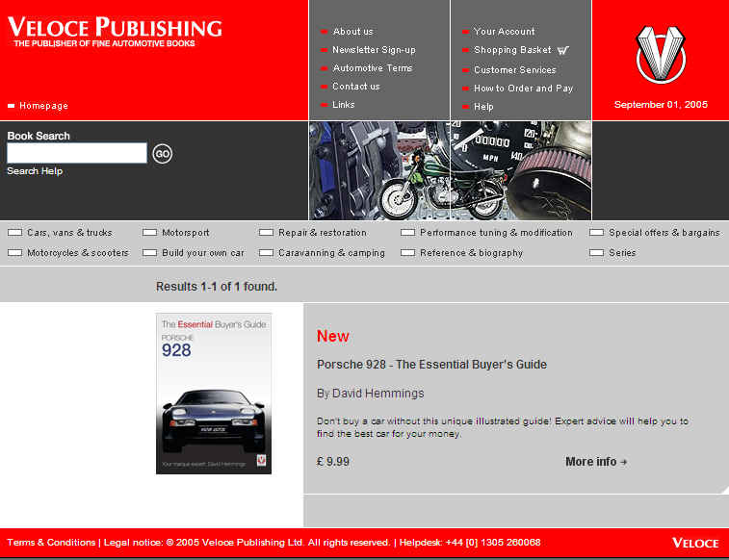
Task: Browse Repair & restoration category
Action: tap(323, 232)
